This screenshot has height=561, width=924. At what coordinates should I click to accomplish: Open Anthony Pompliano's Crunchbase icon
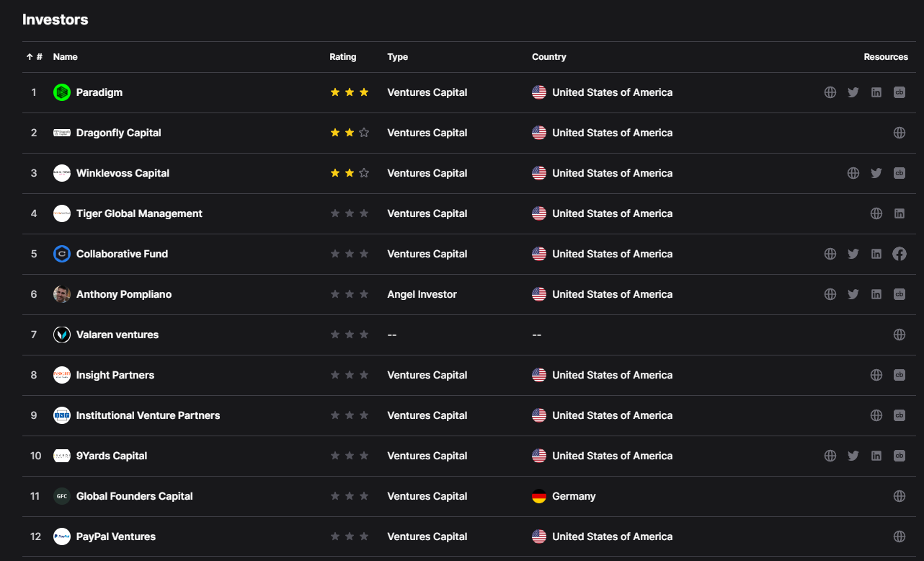pyautogui.click(x=899, y=294)
